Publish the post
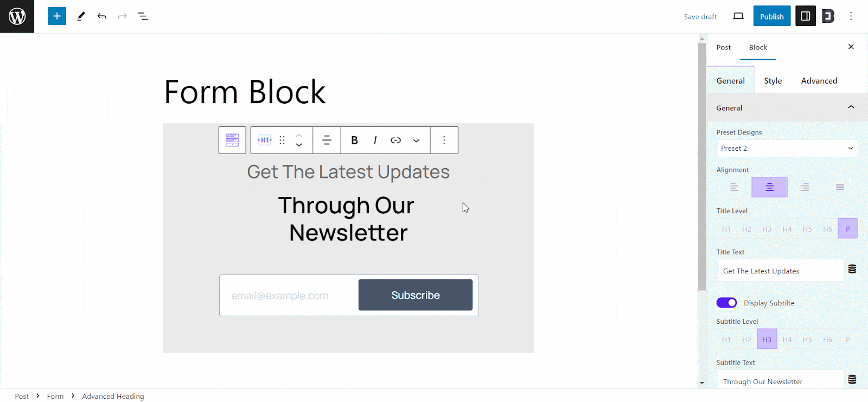 coord(771,16)
